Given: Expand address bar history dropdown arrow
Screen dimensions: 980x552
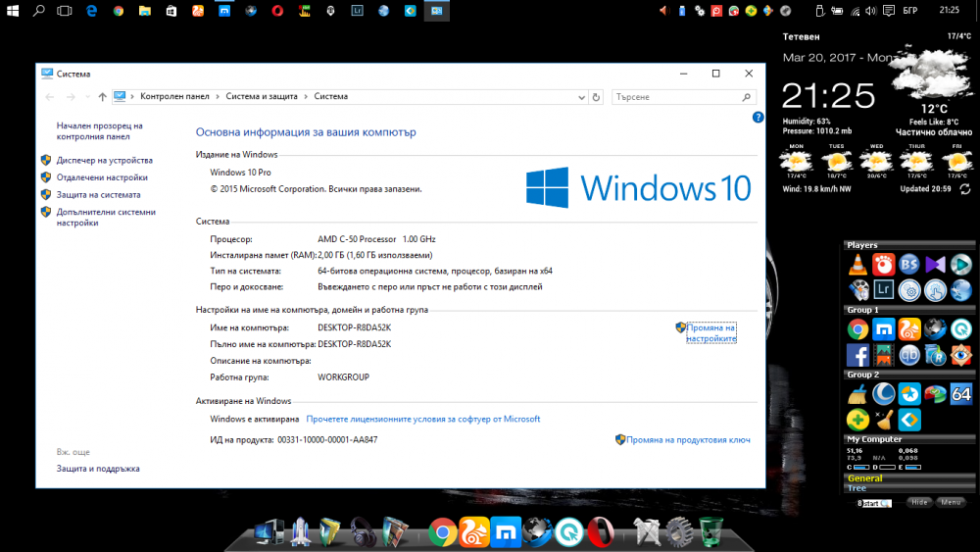Looking at the screenshot, I should [x=581, y=97].
